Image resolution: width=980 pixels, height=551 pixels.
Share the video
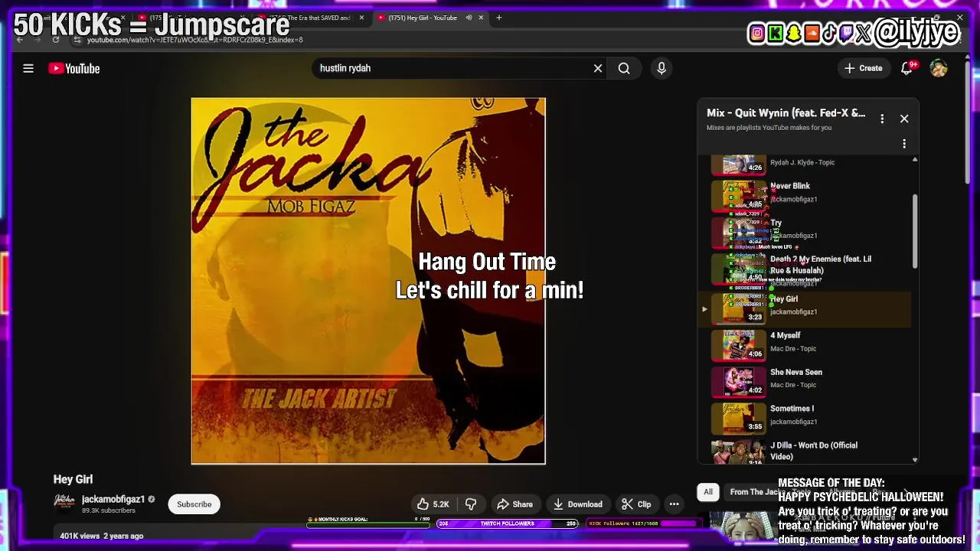click(x=514, y=504)
